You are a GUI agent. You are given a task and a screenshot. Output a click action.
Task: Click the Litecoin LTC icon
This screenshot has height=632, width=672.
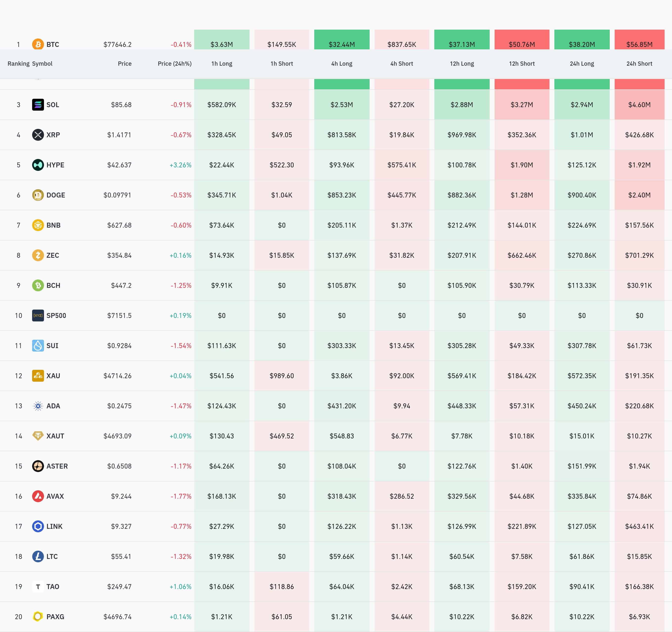coord(38,556)
